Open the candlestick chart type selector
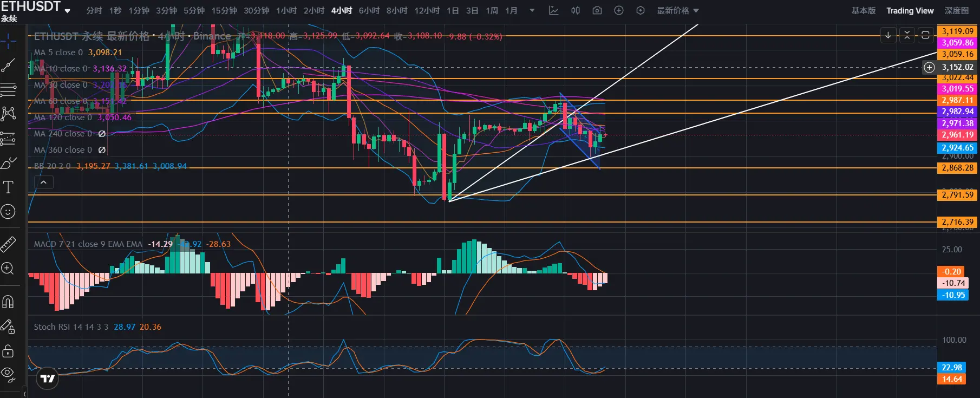Image resolution: width=980 pixels, height=398 pixels. point(576,11)
